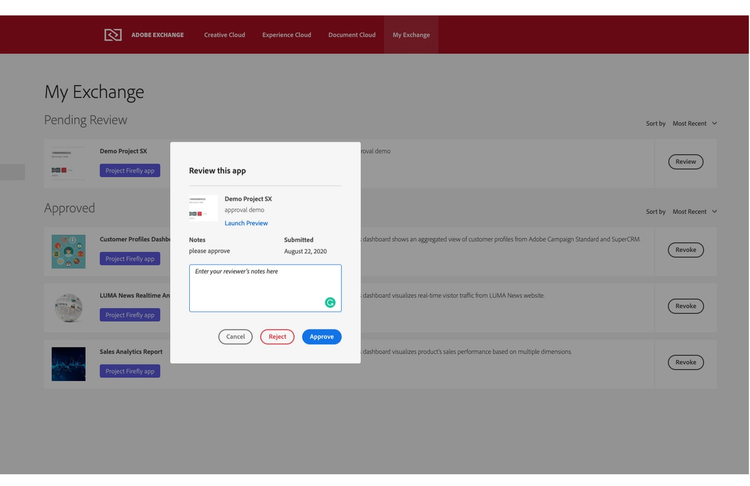750x486 pixels.
Task: Click the green Grammarly icon in notes field
Action: pos(330,302)
